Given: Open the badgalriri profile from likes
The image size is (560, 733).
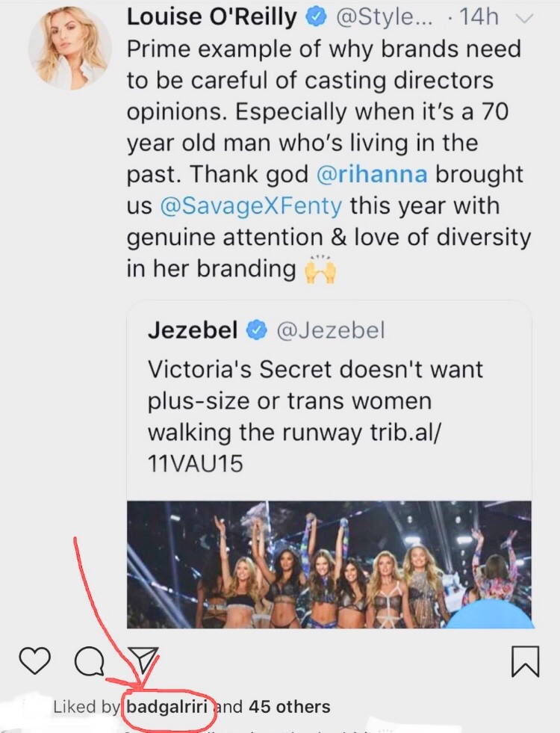Looking at the screenshot, I should (168, 706).
